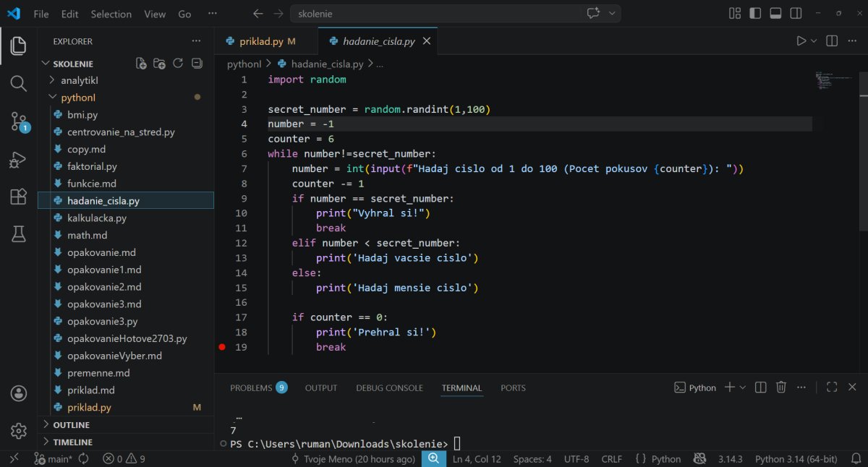Open kalkulacka.py in the explorer

(97, 218)
